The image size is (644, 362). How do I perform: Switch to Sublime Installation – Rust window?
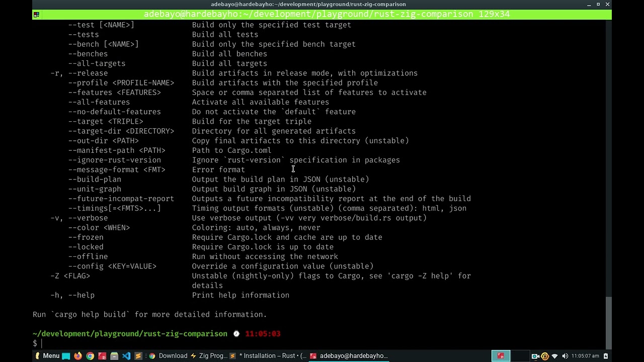pyautogui.click(x=268, y=356)
